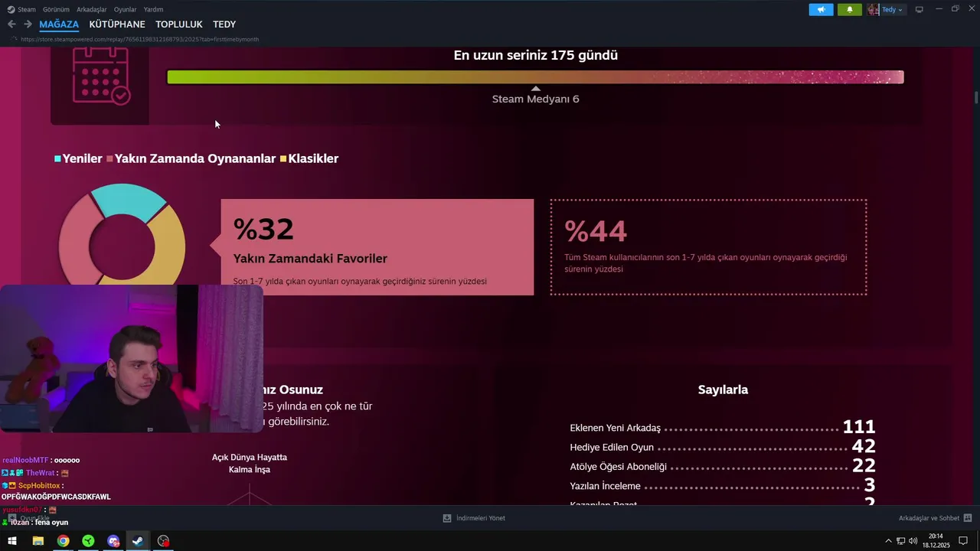
Task: Open the Yardım menu
Action: click(x=153, y=9)
